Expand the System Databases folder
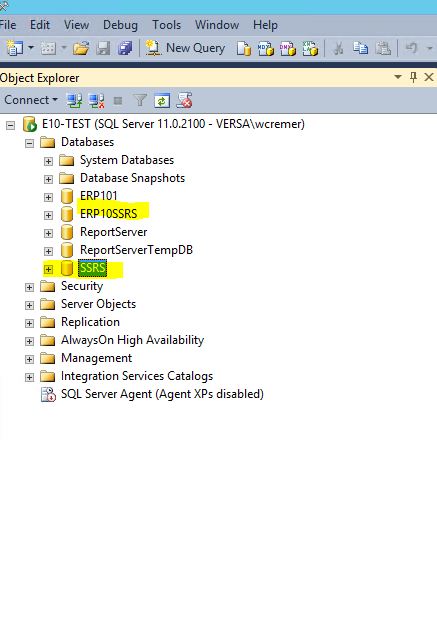The image size is (437, 625). 48,161
